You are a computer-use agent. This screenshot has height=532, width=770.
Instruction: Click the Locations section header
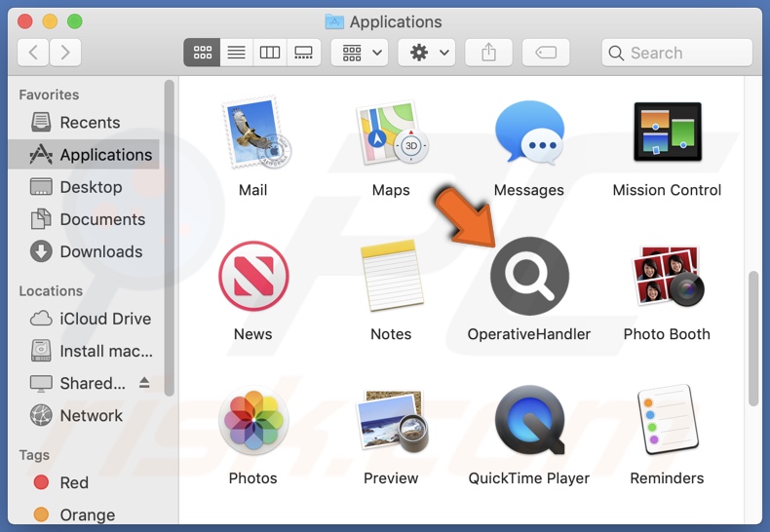click(51, 291)
